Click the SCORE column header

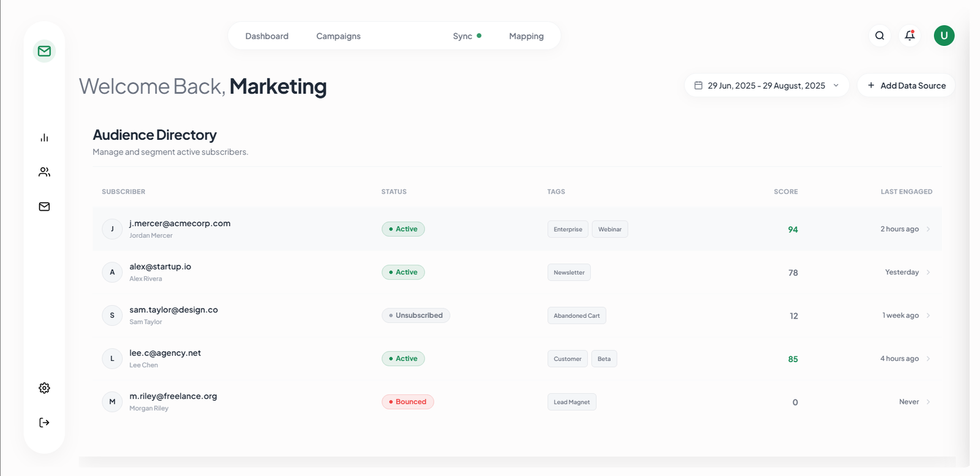[x=786, y=192]
